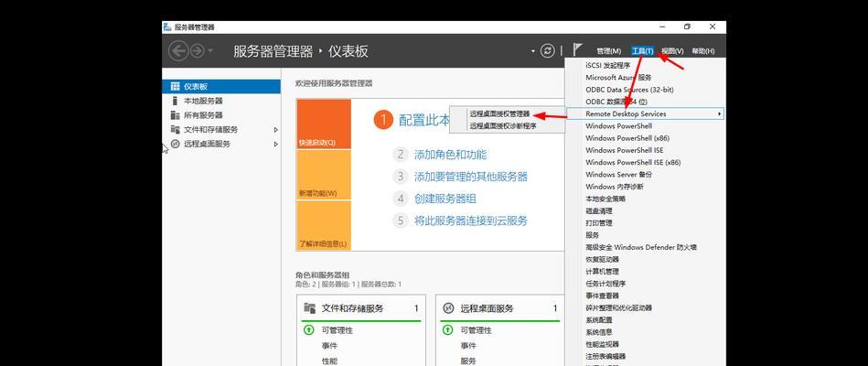The height and width of the screenshot is (366, 868).
Task: Click the 创建服务器组 link
Action: (x=445, y=199)
